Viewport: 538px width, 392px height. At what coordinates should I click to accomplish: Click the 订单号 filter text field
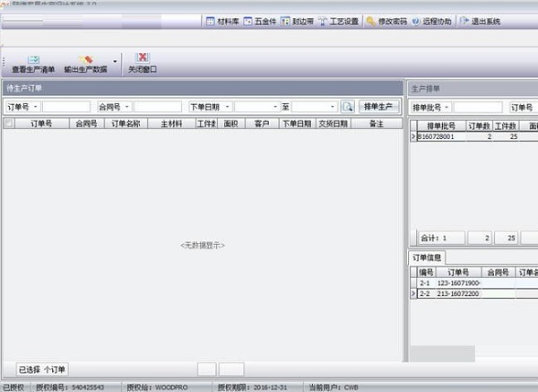(x=66, y=107)
